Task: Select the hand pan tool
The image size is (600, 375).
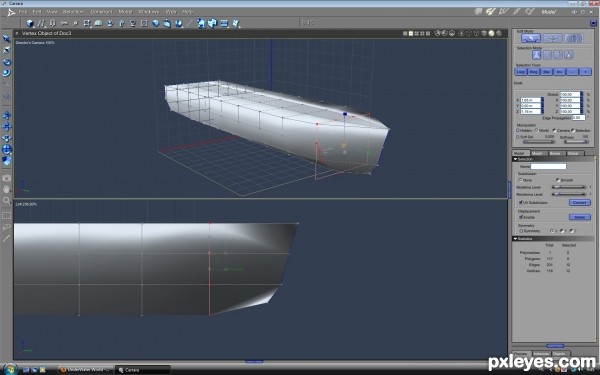Action: (7, 189)
